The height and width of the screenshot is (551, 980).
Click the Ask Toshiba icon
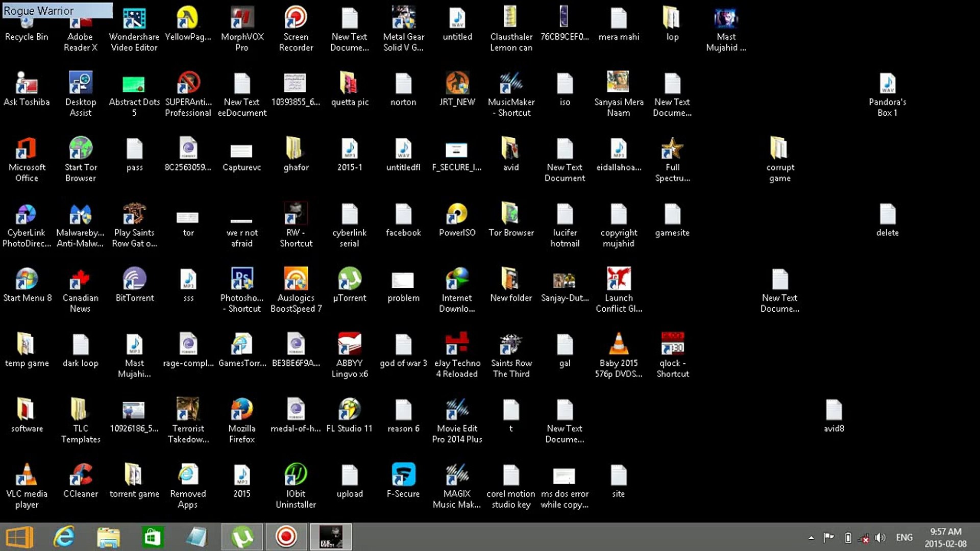[x=27, y=90]
